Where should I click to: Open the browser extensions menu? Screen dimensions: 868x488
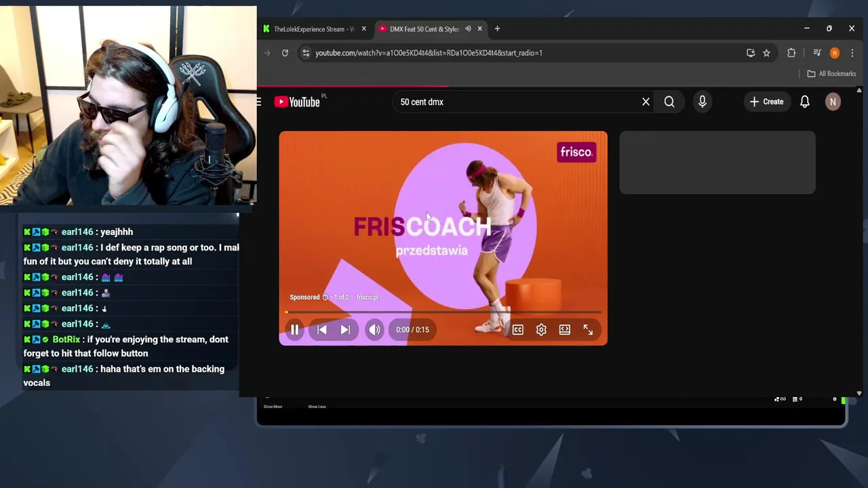point(791,53)
